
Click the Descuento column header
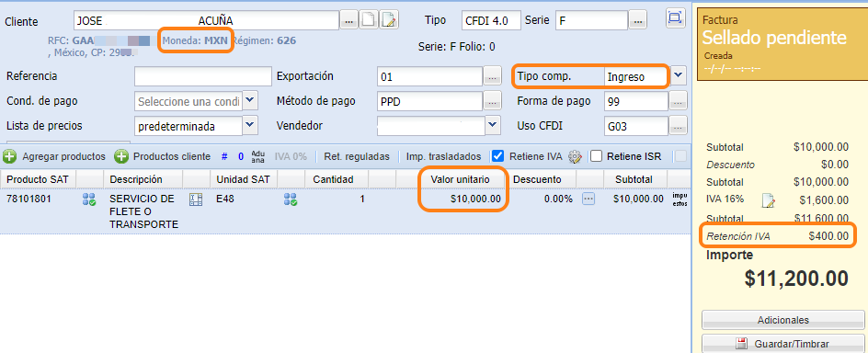(x=542, y=180)
